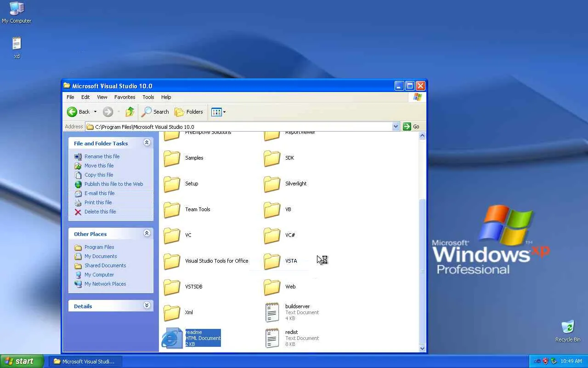Screen dimensions: 588x368
Task: Select the readme HTML document icon
Action: coord(172,338)
